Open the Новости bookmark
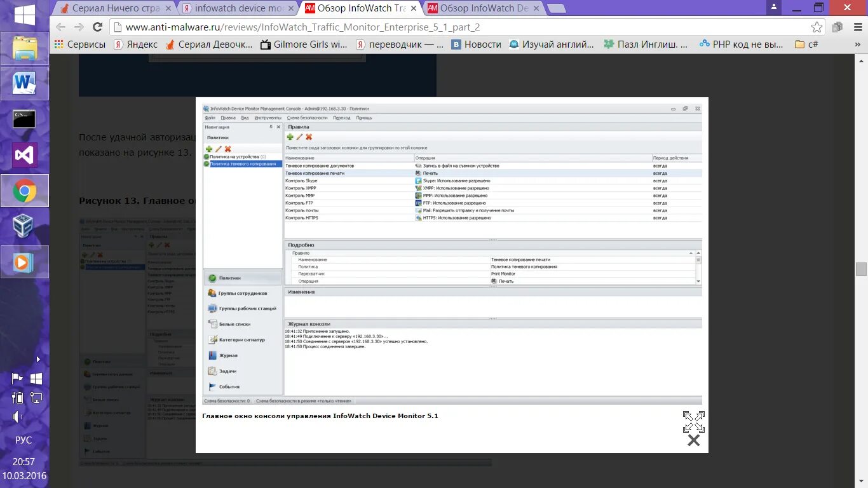 pos(476,44)
